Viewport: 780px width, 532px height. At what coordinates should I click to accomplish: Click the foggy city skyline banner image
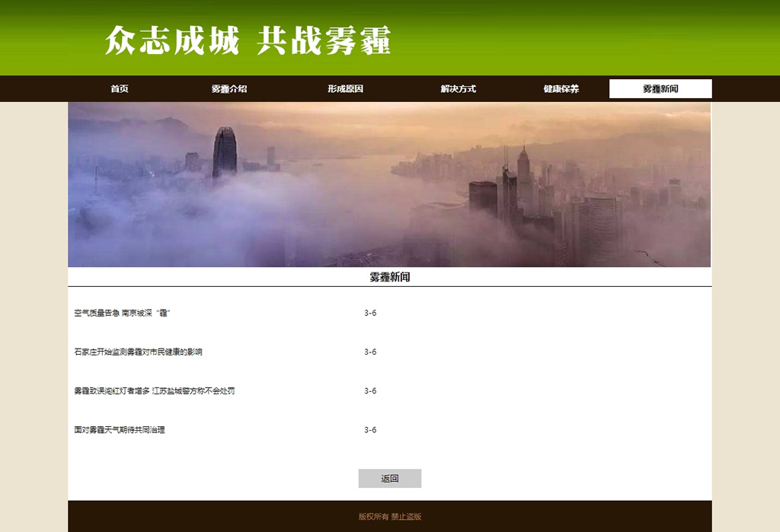(389, 185)
